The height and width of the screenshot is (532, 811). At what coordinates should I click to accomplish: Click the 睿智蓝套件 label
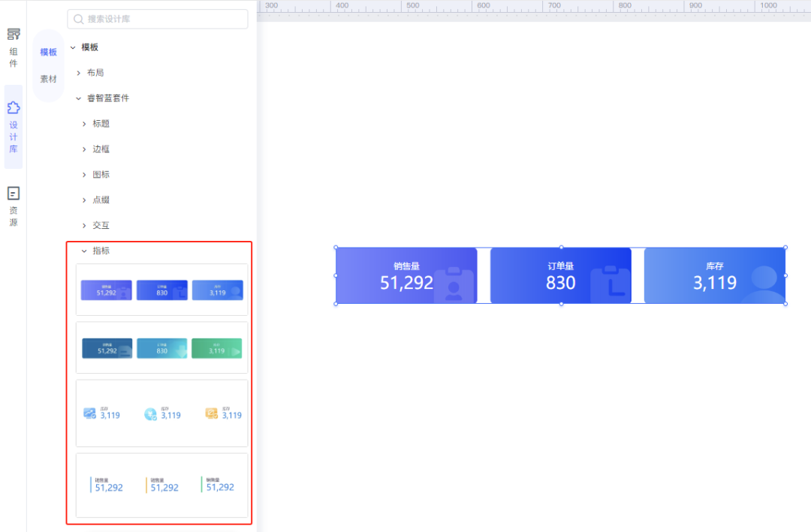click(108, 98)
